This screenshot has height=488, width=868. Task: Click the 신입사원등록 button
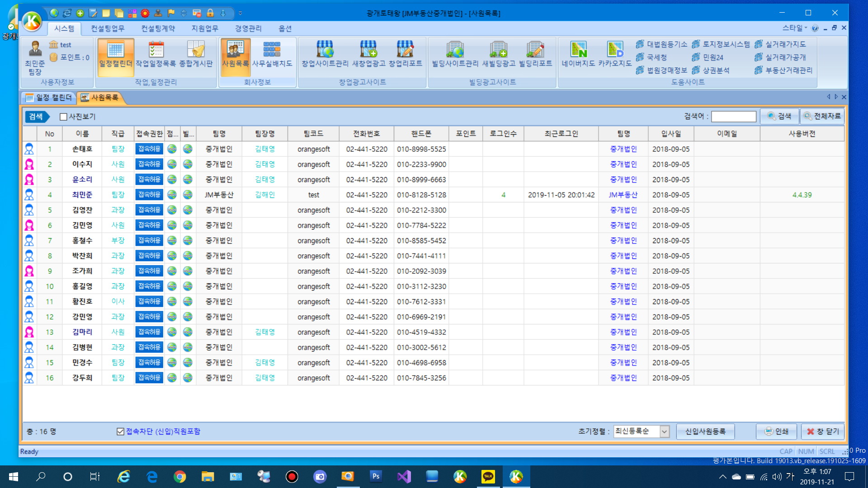pyautogui.click(x=705, y=432)
